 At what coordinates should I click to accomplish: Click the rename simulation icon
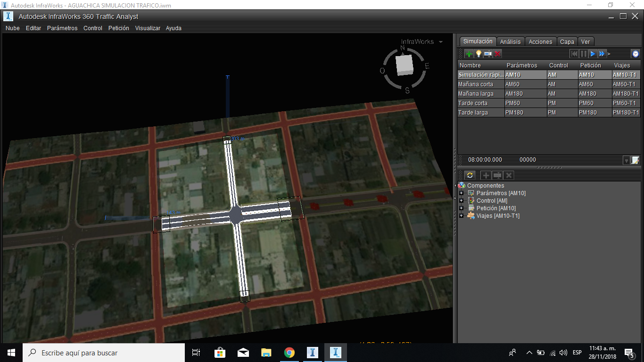tap(488, 54)
